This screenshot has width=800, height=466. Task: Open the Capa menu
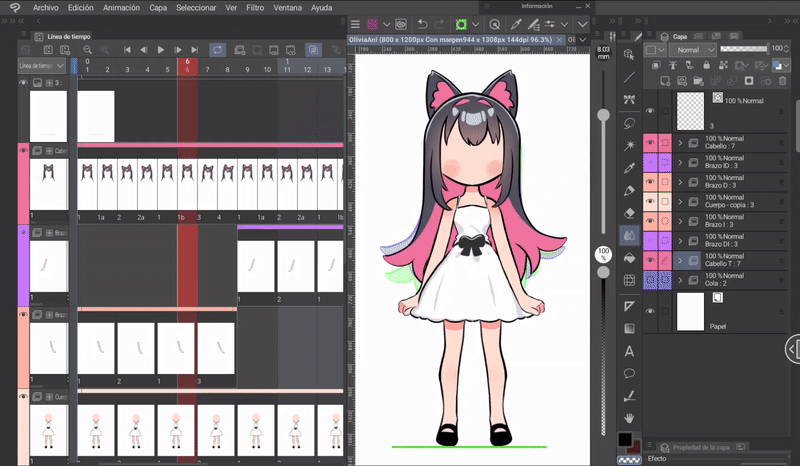[x=158, y=8]
